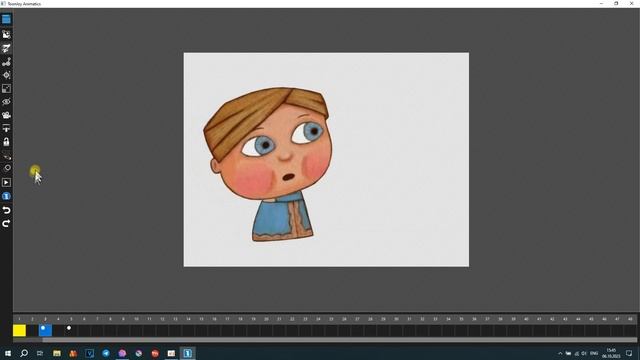
Task: Select the bone rigging tool
Action: click(6, 62)
